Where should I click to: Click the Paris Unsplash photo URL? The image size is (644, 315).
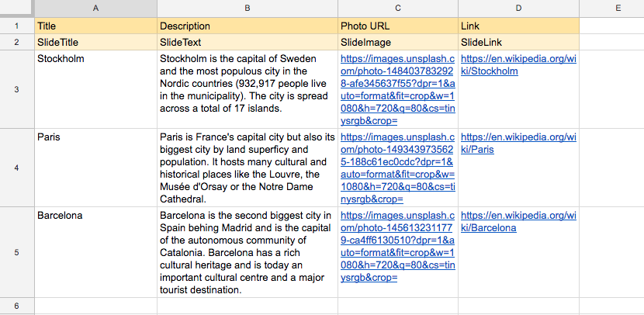coord(397,168)
